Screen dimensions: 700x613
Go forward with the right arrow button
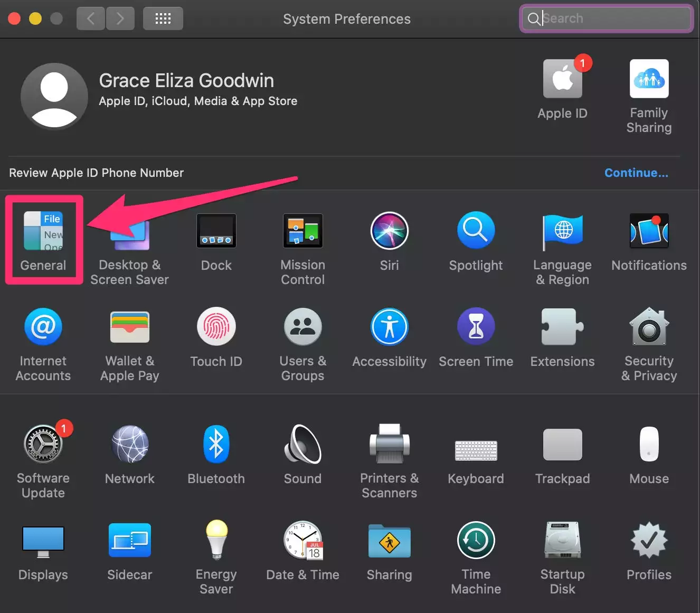120,18
